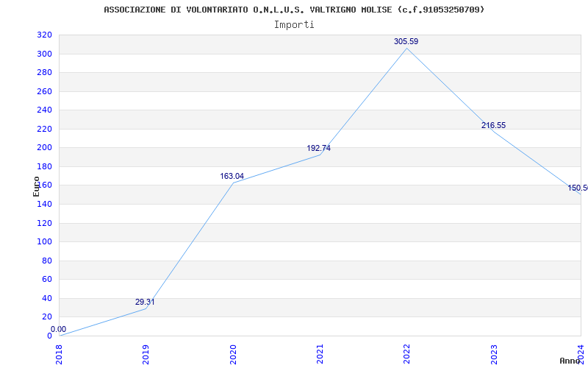Screen dimensions: 588x368
Task: Click the 2019 x-axis year label
Action: pyautogui.click(x=146, y=355)
